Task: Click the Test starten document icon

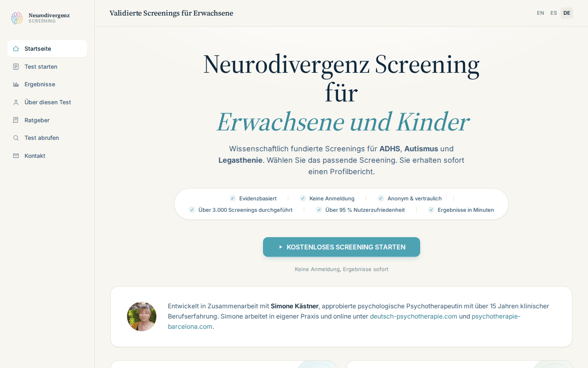Action: 16,67
